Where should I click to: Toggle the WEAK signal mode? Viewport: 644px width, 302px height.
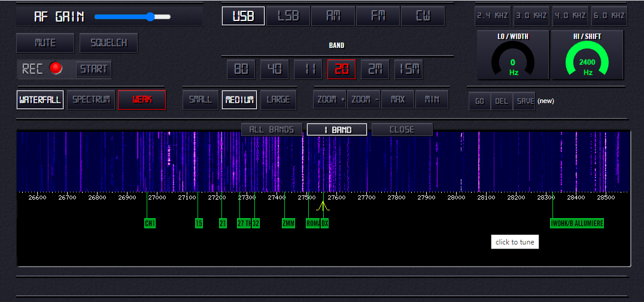click(x=142, y=99)
